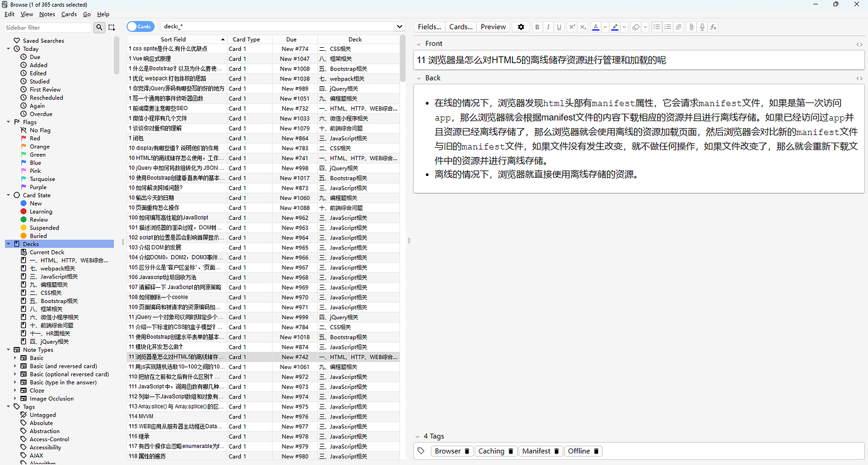Image resolution: width=868 pixels, height=465 pixels.
Task: Click the Preview button
Action: [x=493, y=27]
